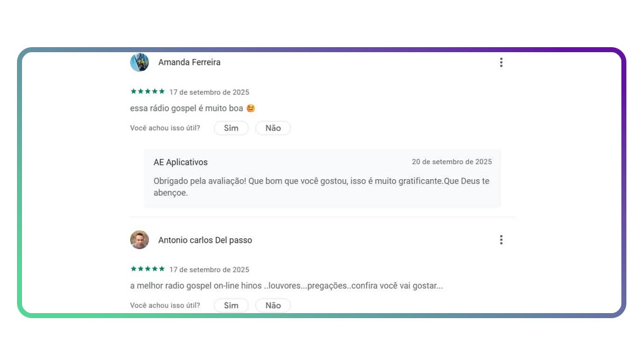Click the date on Amanda Ferreira's review
The width and height of the screenshot is (644, 337).
click(x=209, y=92)
